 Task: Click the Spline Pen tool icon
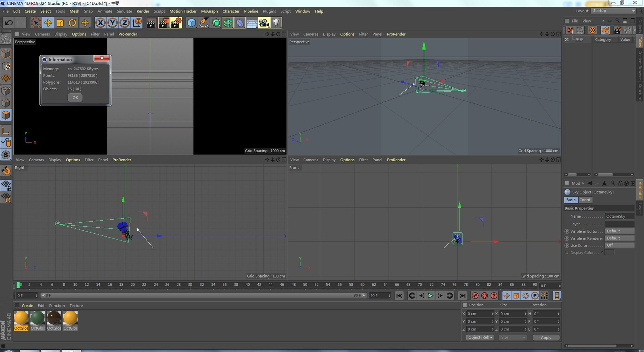pos(204,23)
